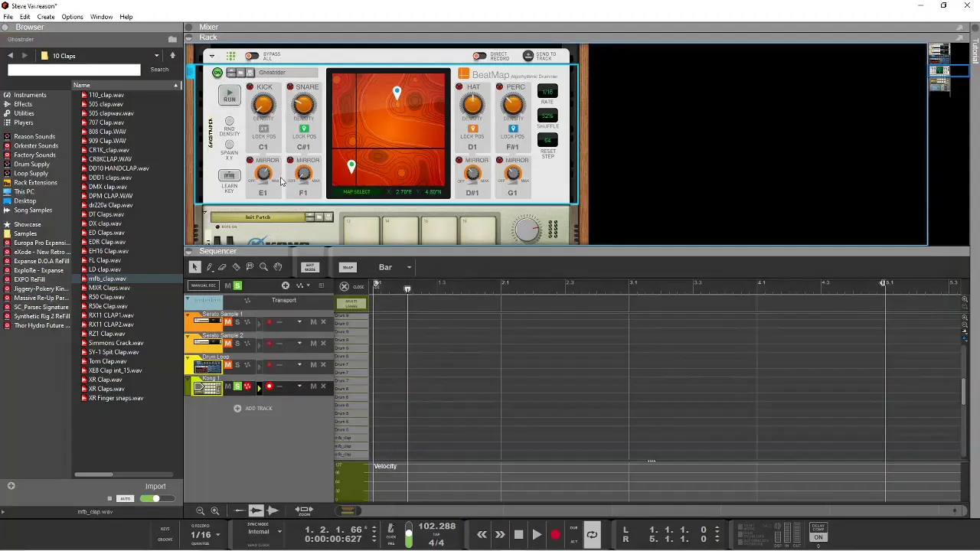Select the Mute tool in sequencer toolbar
This screenshot has height=551, width=980.
click(x=250, y=267)
